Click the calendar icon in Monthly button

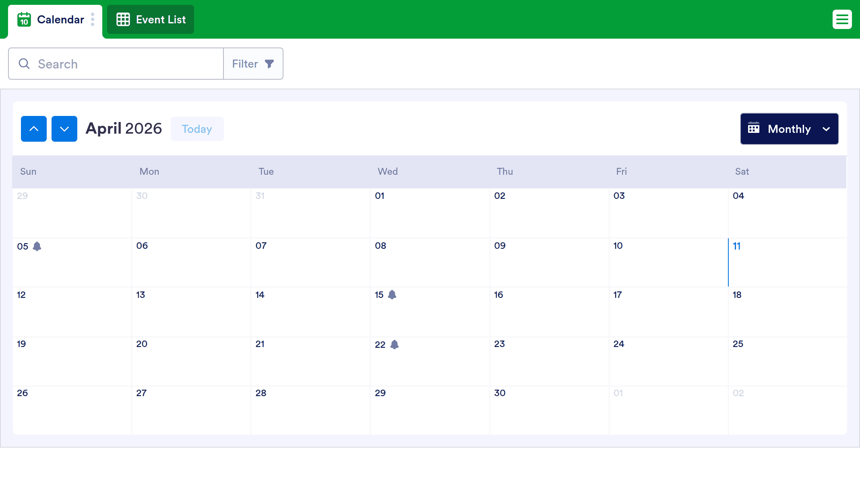coord(754,128)
